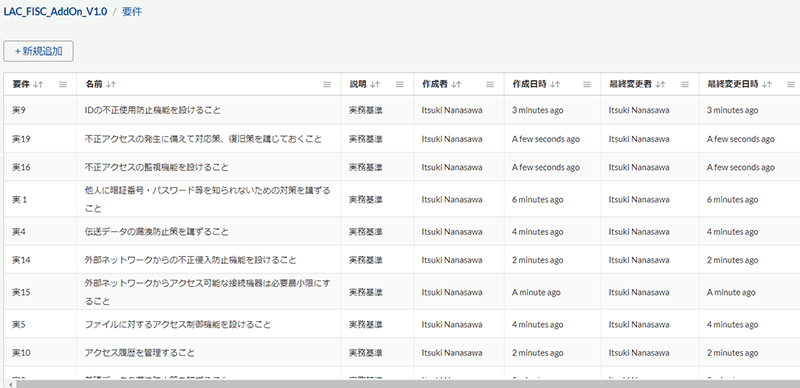Click name 不正アクセスの発生に備えて対応策、復旧策を講じておくこと

(203, 139)
